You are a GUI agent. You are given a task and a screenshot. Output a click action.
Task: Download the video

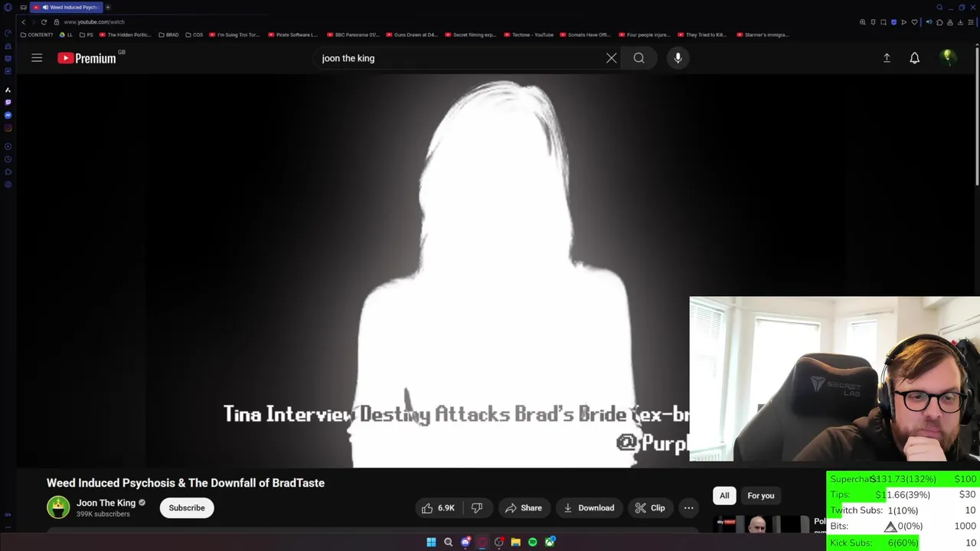coord(589,507)
